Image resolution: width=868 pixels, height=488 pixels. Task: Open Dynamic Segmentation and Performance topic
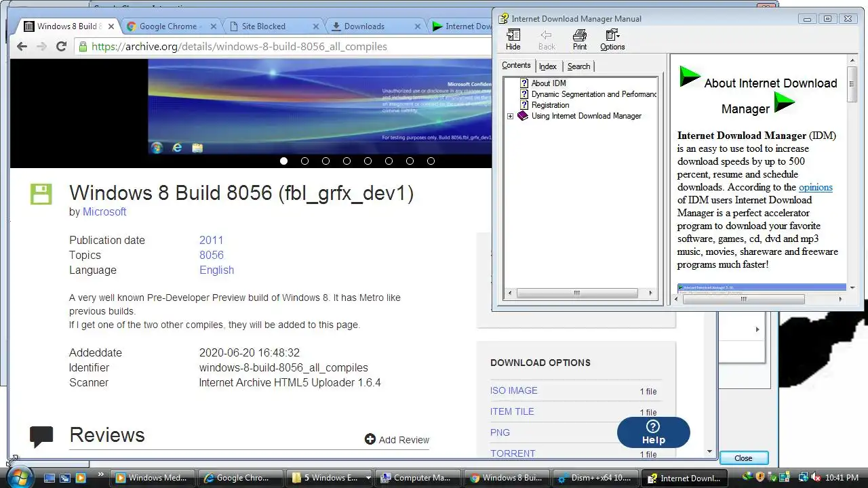point(594,94)
